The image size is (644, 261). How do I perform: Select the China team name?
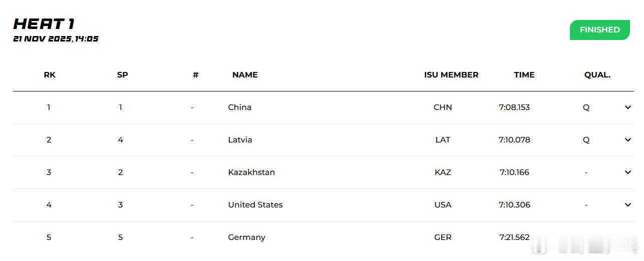(x=239, y=107)
